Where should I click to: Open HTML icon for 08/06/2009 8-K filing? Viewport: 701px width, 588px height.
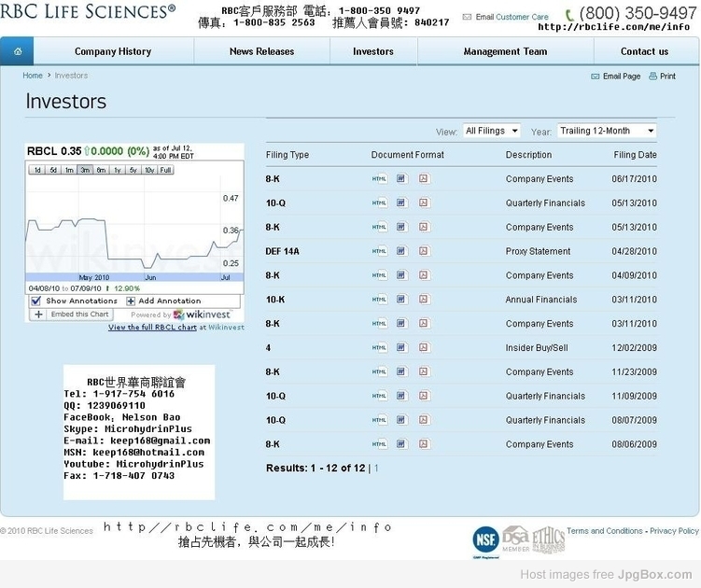point(380,444)
